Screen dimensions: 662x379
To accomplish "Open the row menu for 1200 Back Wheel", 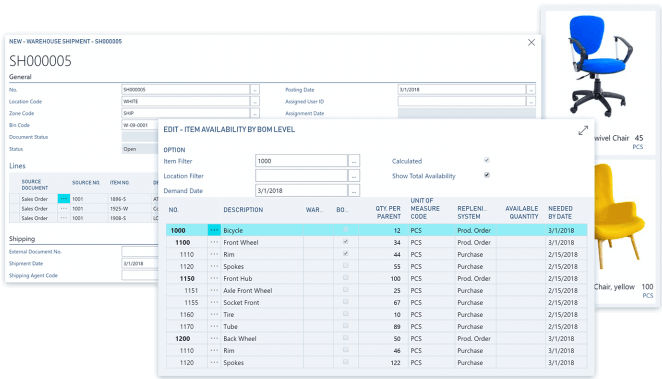I will click(214, 338).
